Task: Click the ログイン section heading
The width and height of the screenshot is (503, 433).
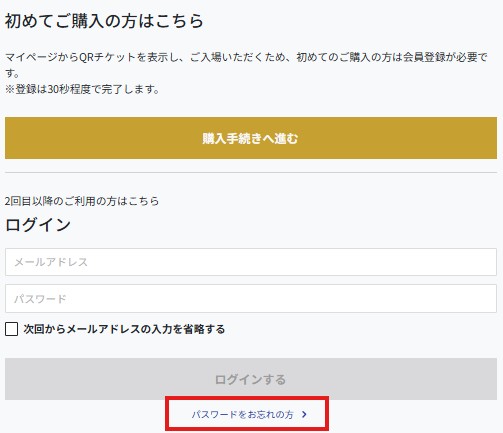Action: [x=38, y=224]
